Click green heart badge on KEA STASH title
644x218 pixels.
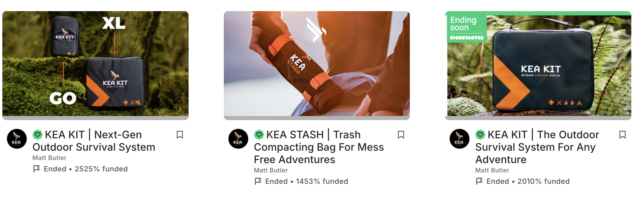259,135
